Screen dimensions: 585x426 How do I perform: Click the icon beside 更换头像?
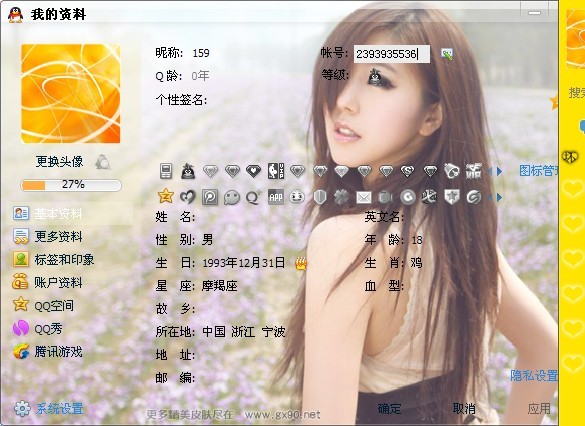(x=102, y=162)
